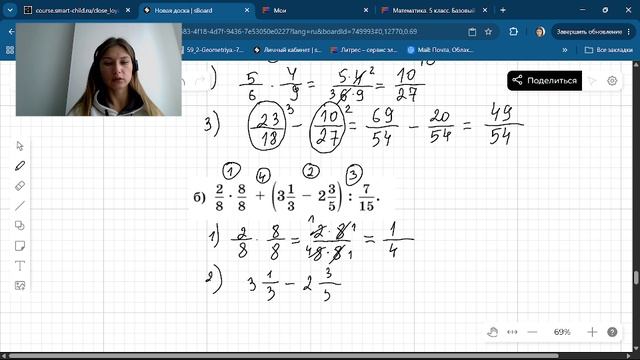Zoom out with the minus button

tap(532, 332)
